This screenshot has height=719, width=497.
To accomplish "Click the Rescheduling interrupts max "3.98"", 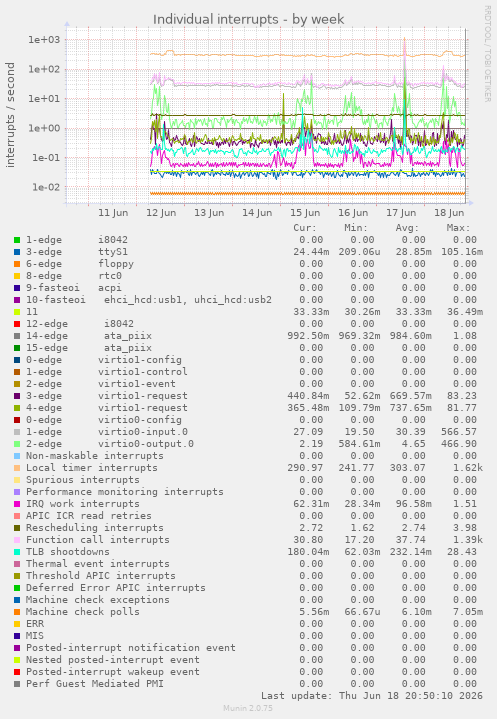I will [465, 528].
